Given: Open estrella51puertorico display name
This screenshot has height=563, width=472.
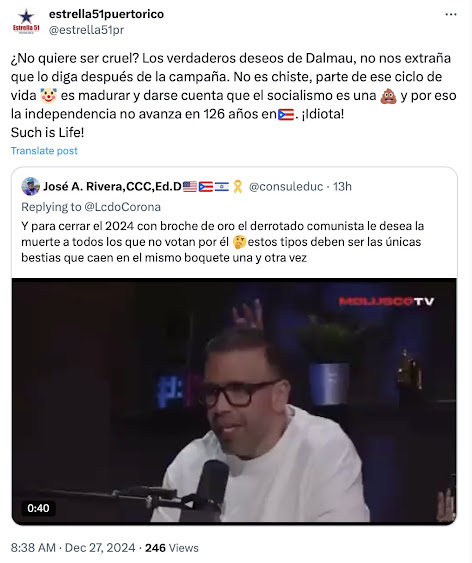Looking at the screenshot, I should click(x=106, y=14).
